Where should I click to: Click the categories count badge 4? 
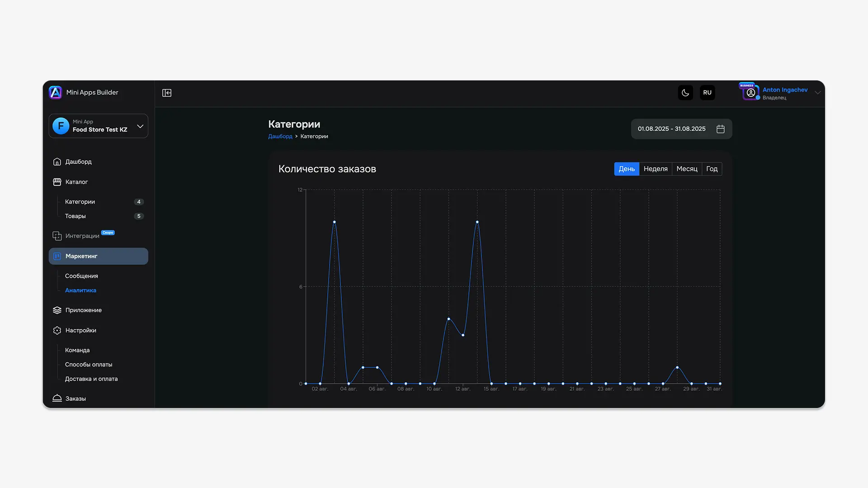pyautogui.click(x=139, y=202)
